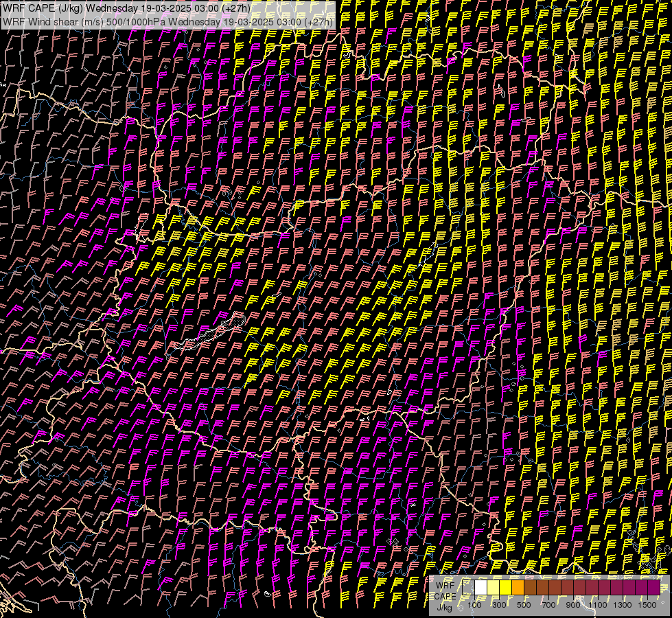
Task: Click the white CAPE legend swatch
Action: (x=481, y=588)
